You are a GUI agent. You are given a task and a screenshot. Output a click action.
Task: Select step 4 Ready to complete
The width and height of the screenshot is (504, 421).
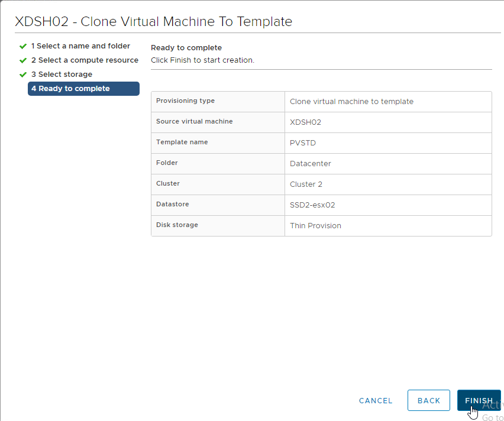pos(83,88)
